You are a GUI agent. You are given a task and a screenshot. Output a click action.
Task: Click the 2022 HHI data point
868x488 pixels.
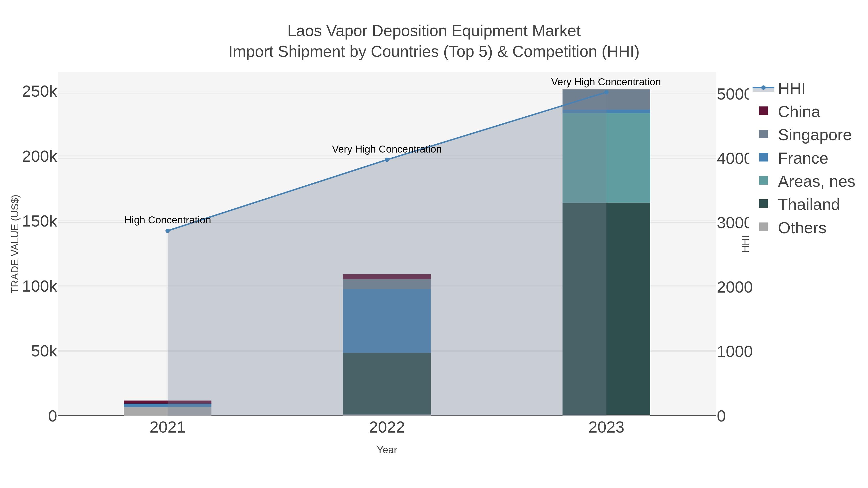[x=387, y=160]
